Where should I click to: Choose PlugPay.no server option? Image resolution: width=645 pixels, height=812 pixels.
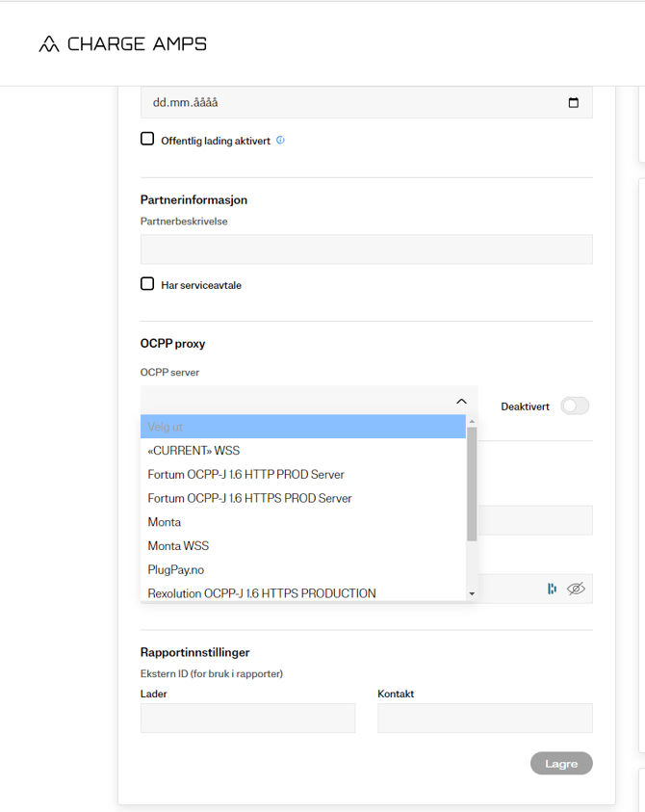pyautogui.click(x=175, y=570)
